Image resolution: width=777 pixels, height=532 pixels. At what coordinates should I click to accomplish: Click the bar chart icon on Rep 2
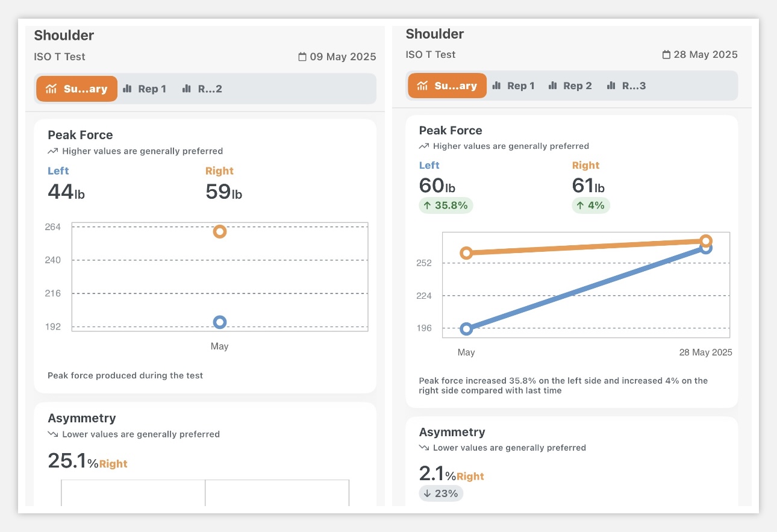pos(553,86)
